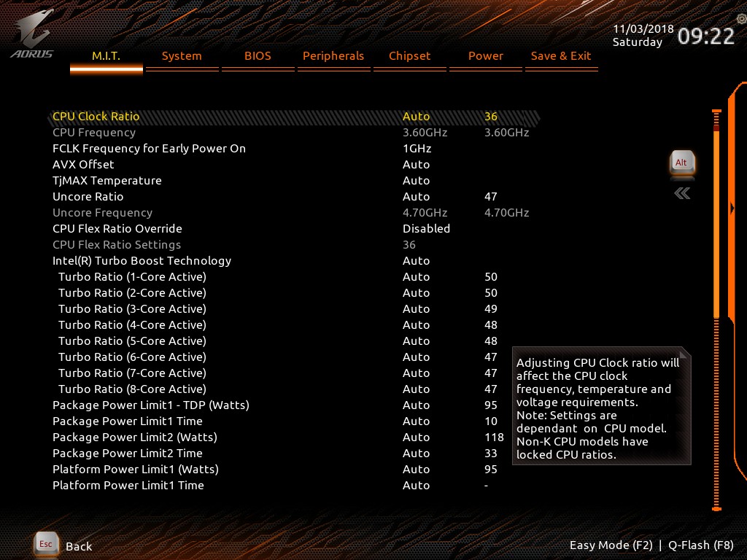
Task: Switch to the System tab
Action: pos(182,55)
